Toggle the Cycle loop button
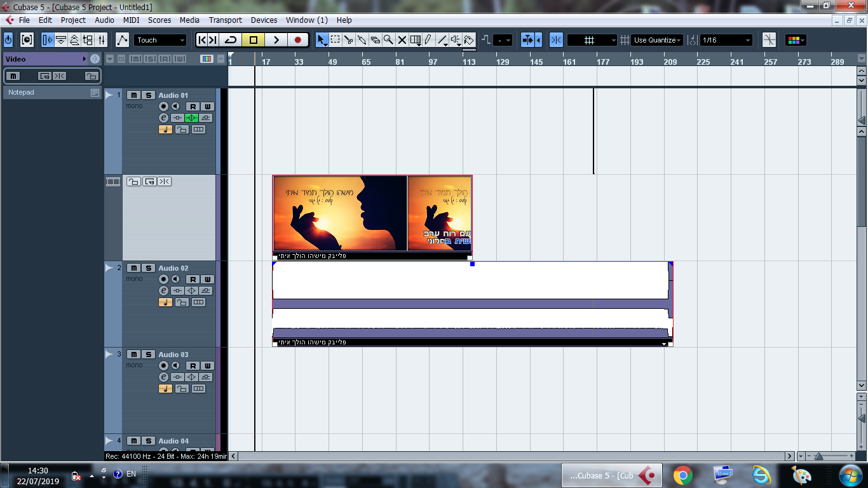The height and width of the screenshot is (488, 868). 231,40
